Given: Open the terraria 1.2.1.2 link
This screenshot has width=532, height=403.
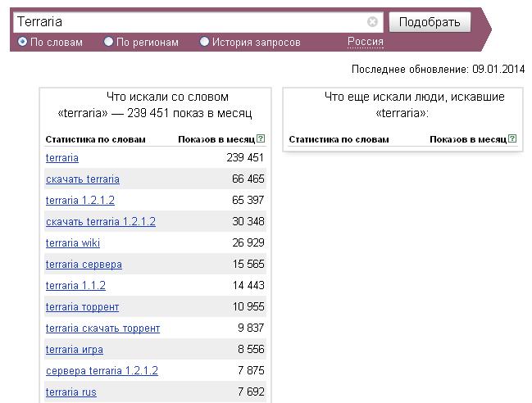Looking at the screenshot, I should pyautogui.click(x=80, y=201).
